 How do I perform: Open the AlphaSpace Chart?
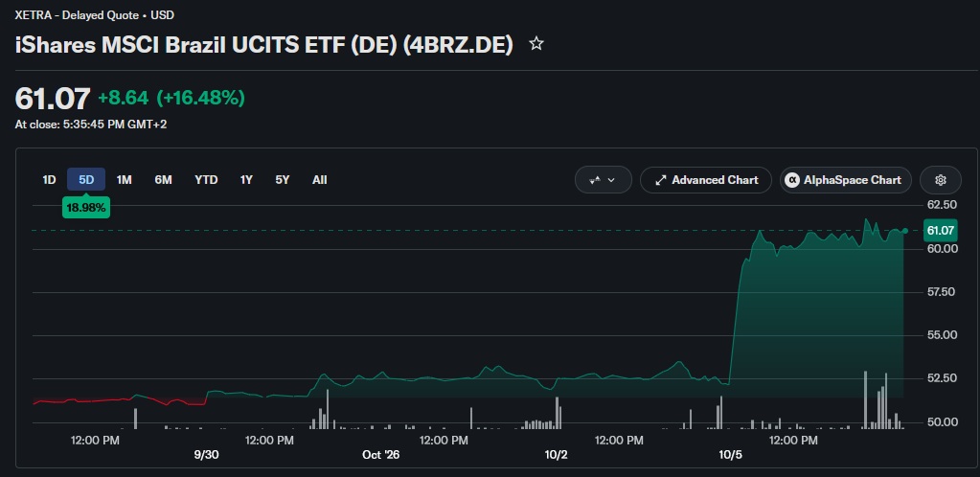coord(846,180)
